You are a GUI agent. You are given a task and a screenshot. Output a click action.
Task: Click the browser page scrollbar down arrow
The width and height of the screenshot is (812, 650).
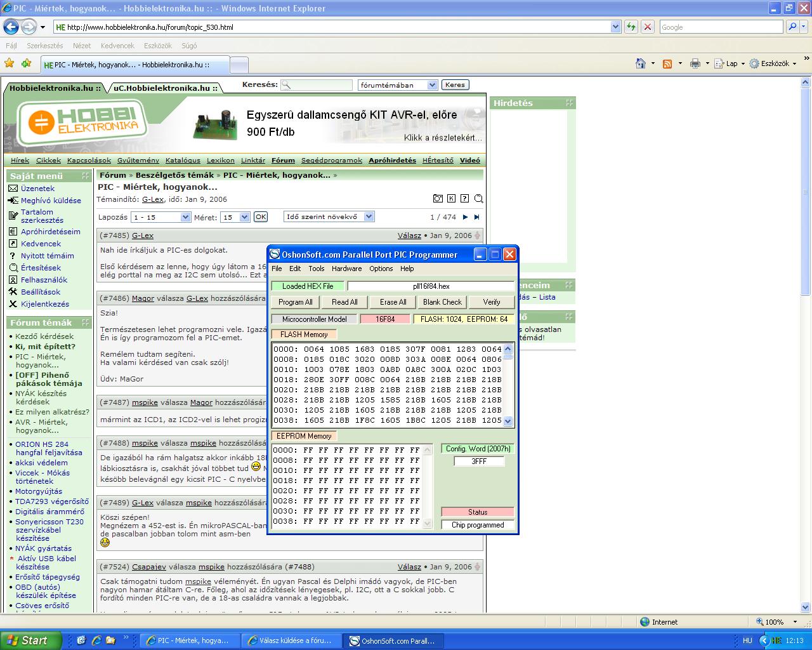point(806,607)
